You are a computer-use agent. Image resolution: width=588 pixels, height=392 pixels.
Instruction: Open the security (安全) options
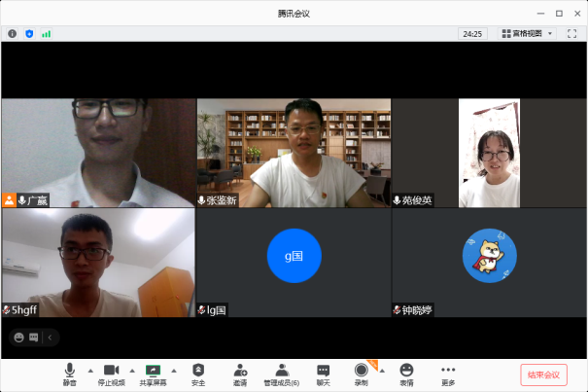198,373
